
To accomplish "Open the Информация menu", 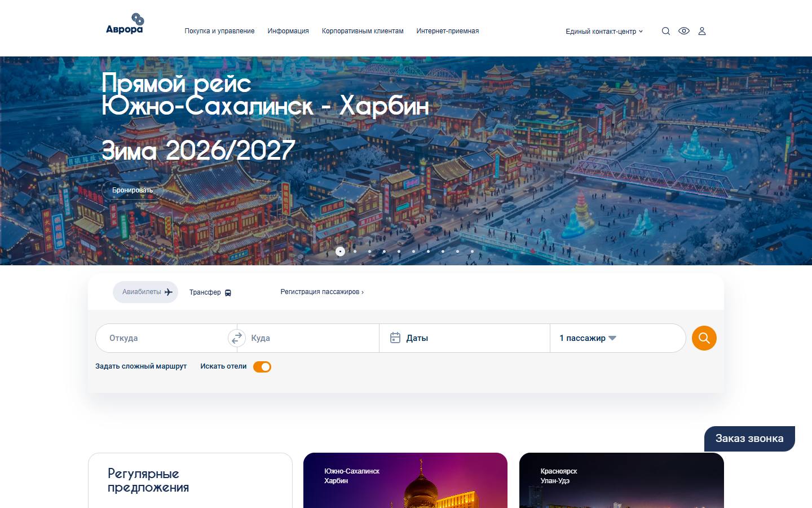I will (288, 31).
